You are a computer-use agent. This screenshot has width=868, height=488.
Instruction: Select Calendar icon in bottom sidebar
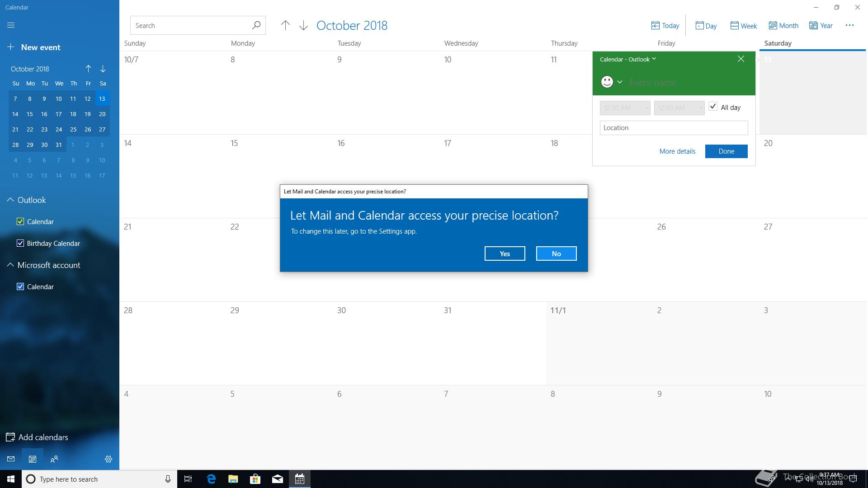pyautogui.click(x=33, y=459)
